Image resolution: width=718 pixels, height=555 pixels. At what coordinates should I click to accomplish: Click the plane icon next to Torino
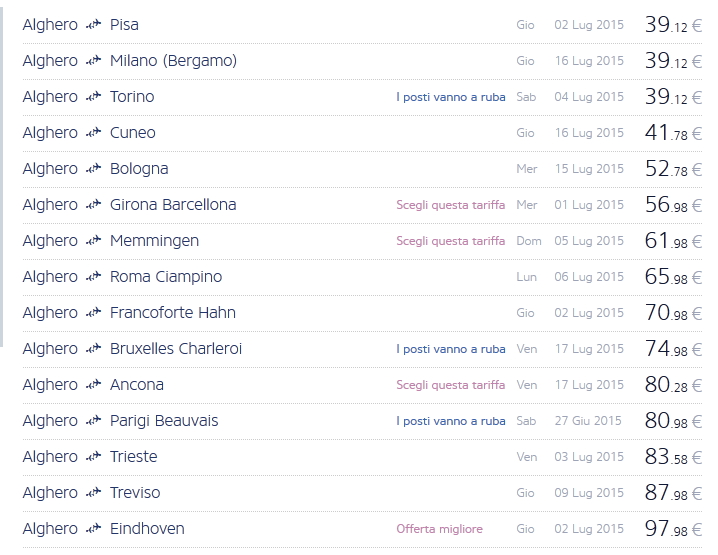click(x=94, y=97)
